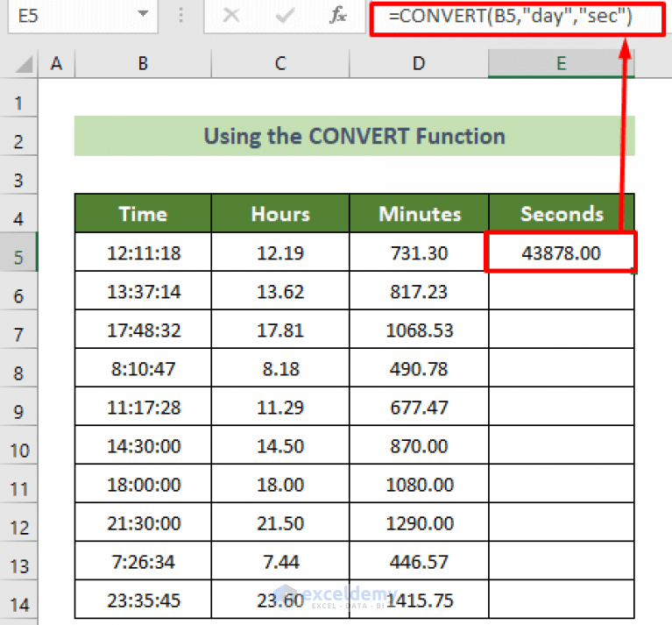The width and height of the screenshot is (672, 625).
Task: Select cell with time 14:30:00
Action: click(143, 446)
